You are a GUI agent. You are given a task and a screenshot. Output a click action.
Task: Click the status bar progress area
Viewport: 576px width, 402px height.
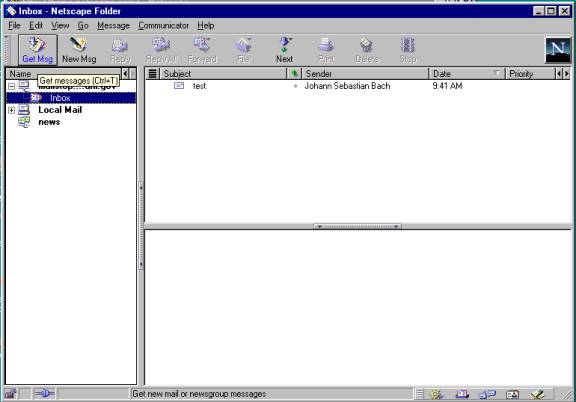93,394
